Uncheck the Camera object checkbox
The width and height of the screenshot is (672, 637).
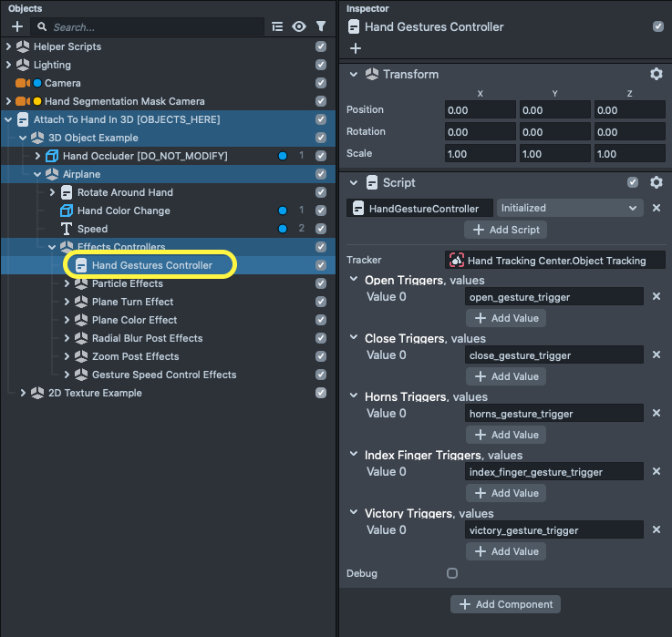321,83
